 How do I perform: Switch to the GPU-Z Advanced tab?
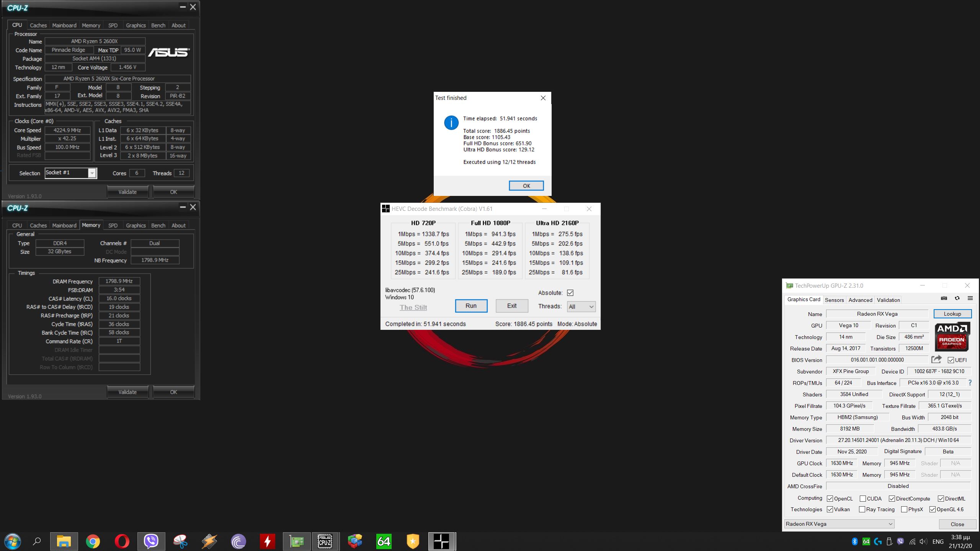tap(860, 300)
